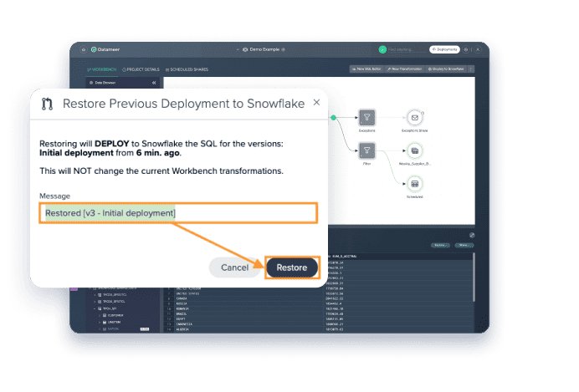Switch to the Scheduled Shares tab

pyautogui.click(x=187, y=69)
